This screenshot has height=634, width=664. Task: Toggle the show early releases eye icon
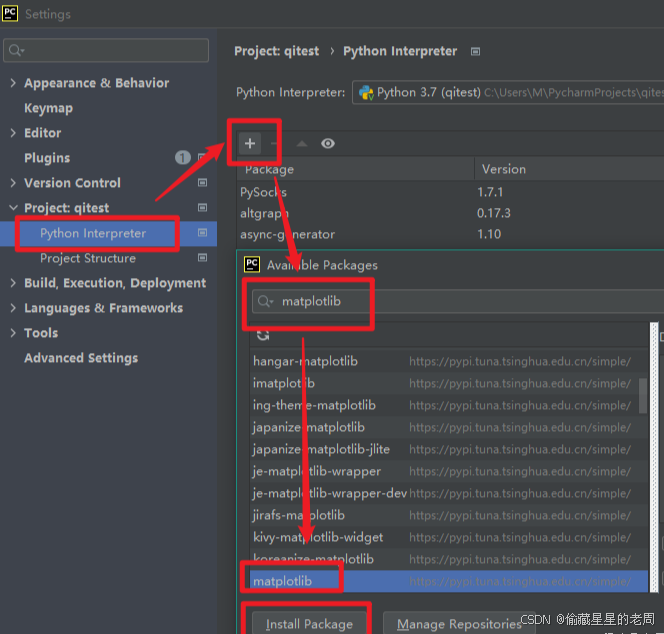(x=328, y=144)
